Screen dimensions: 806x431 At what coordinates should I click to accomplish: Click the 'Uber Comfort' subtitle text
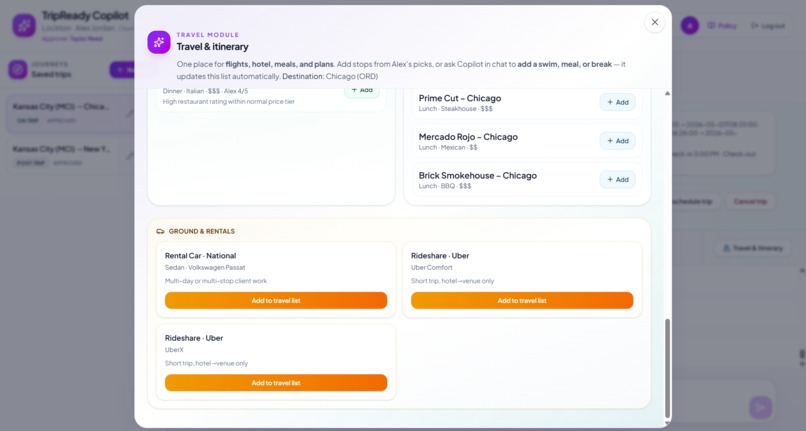pos(432,267)
